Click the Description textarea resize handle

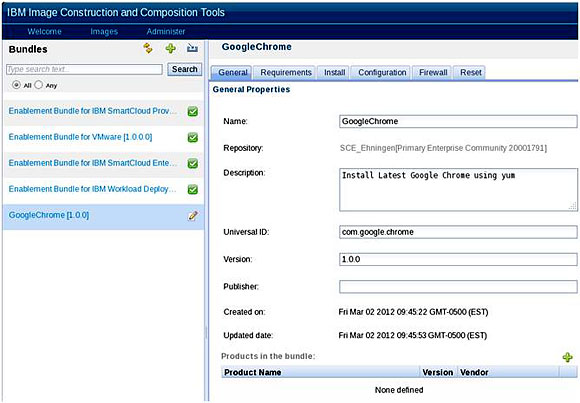(572, 206)
